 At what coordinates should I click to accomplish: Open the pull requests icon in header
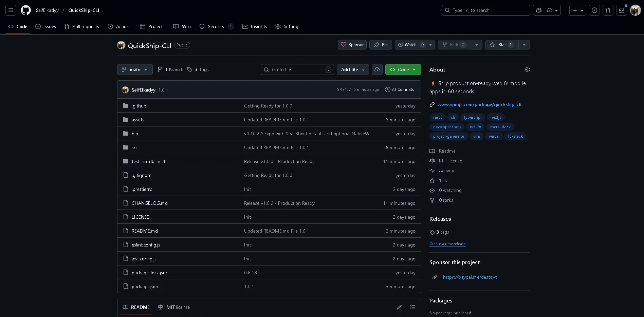(608, 10)
